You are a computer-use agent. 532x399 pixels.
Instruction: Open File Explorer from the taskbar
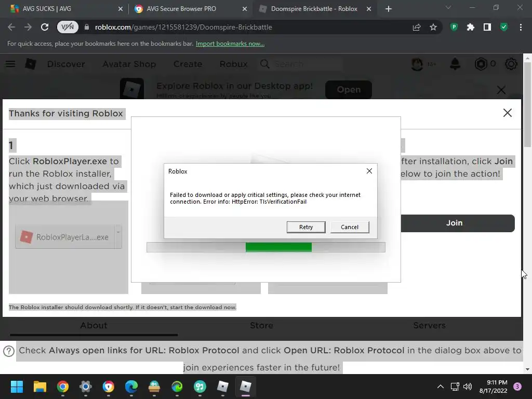[x=39, y=387]
